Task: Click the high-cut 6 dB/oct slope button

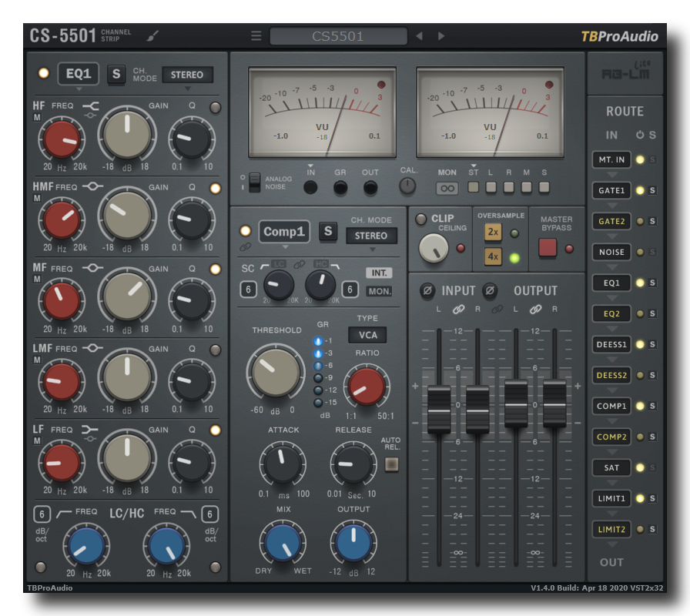Action: (x=210, y=514)
